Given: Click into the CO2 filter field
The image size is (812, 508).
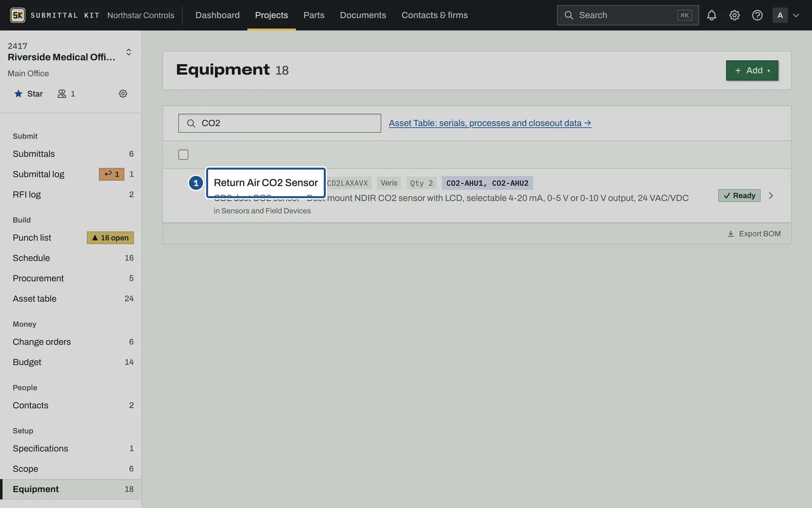Looking at the screenshot, I should 280,123.
